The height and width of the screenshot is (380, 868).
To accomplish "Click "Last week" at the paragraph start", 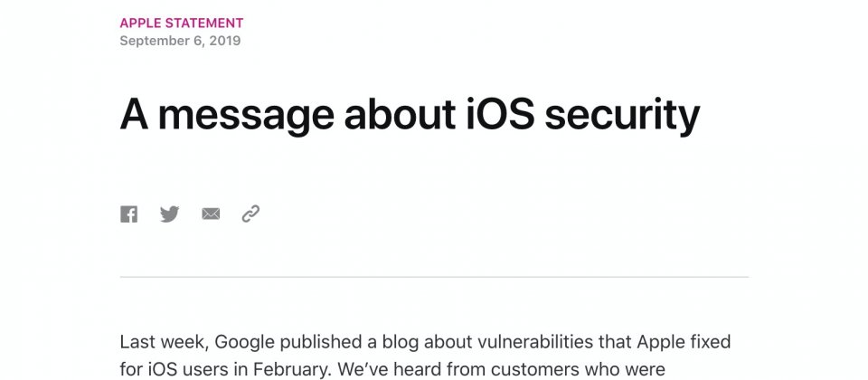I will click(x=165, y=342).
